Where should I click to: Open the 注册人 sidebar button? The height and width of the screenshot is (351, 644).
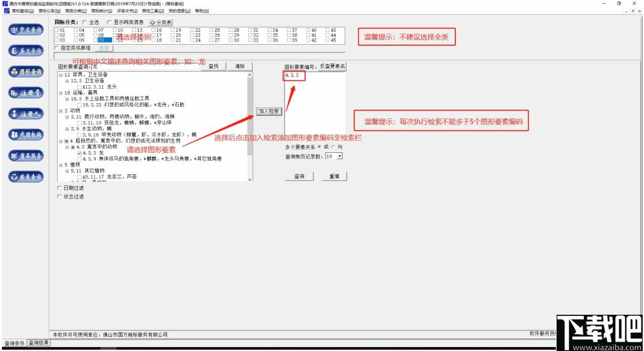(26, 113)
